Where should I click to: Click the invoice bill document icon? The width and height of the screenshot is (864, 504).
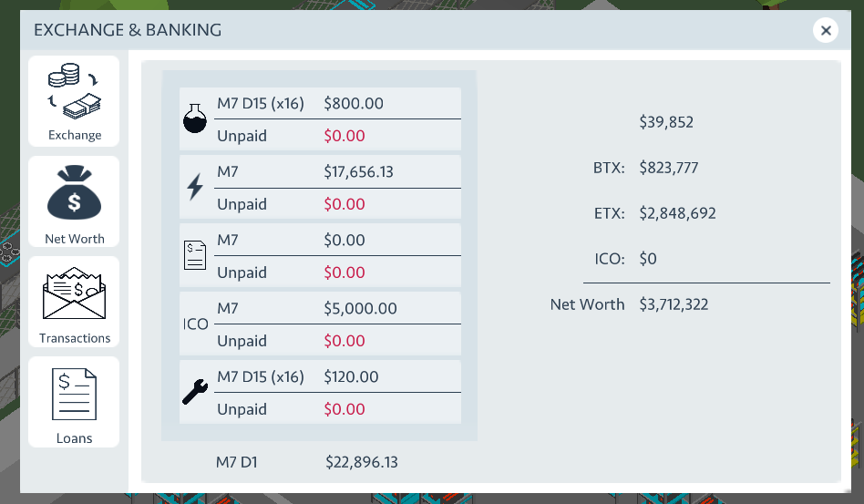tap(194, 255)
